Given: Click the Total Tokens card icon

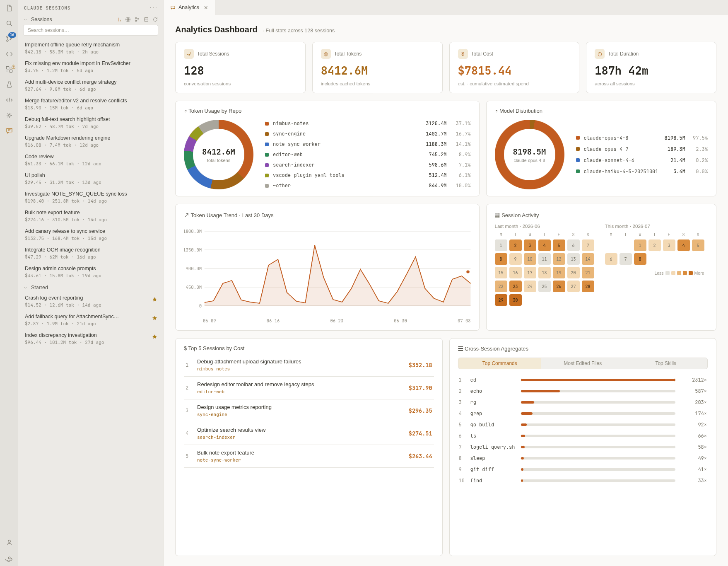Looking at the screenshot, I should (x=326, y=54).
